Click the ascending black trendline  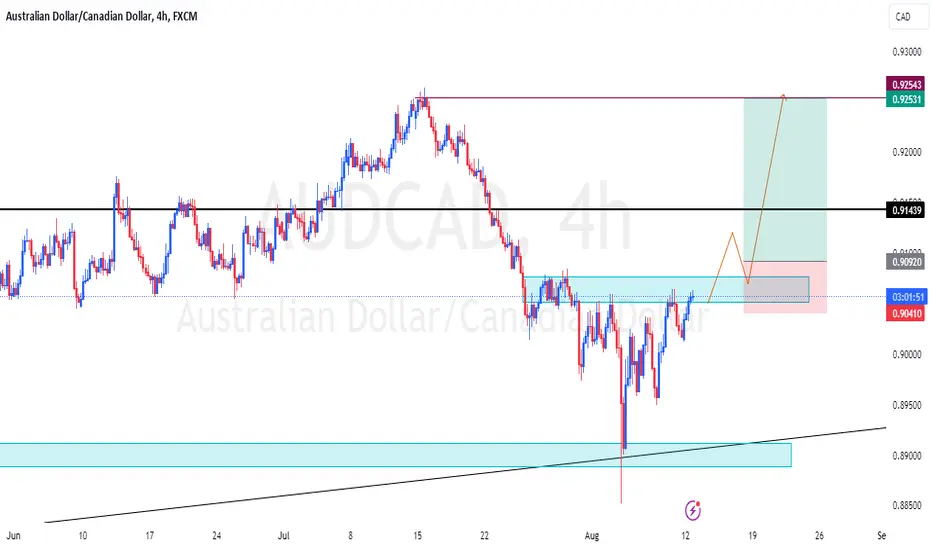(465, 475)
